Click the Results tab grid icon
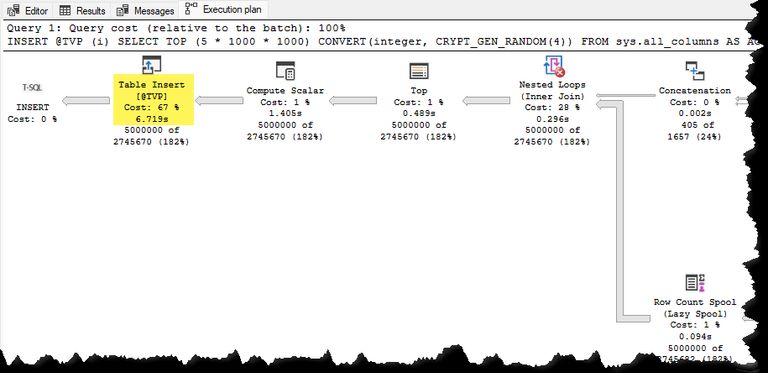Viewport: 768px width, 373px height. pyautogui.click(x=65, y=10)
